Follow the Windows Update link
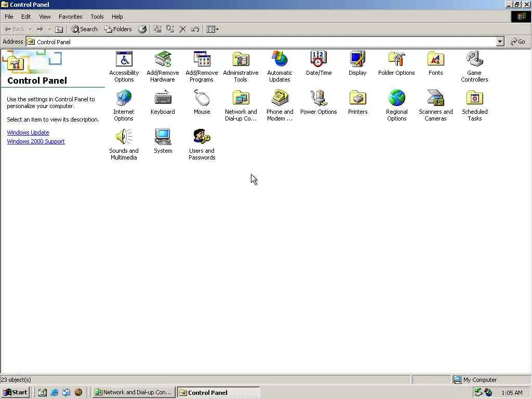 [x=28, y=132]
